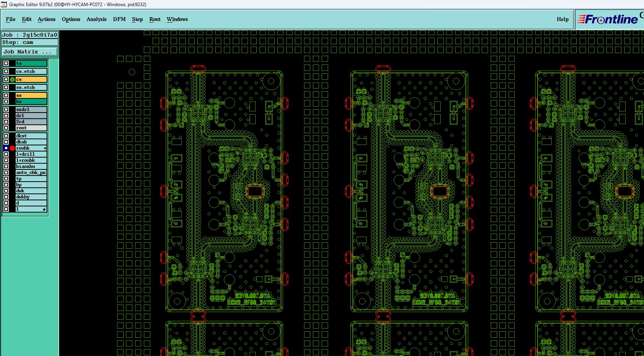Select the rout layer name
Screen dimensions: 644x356
coord(31,128)
